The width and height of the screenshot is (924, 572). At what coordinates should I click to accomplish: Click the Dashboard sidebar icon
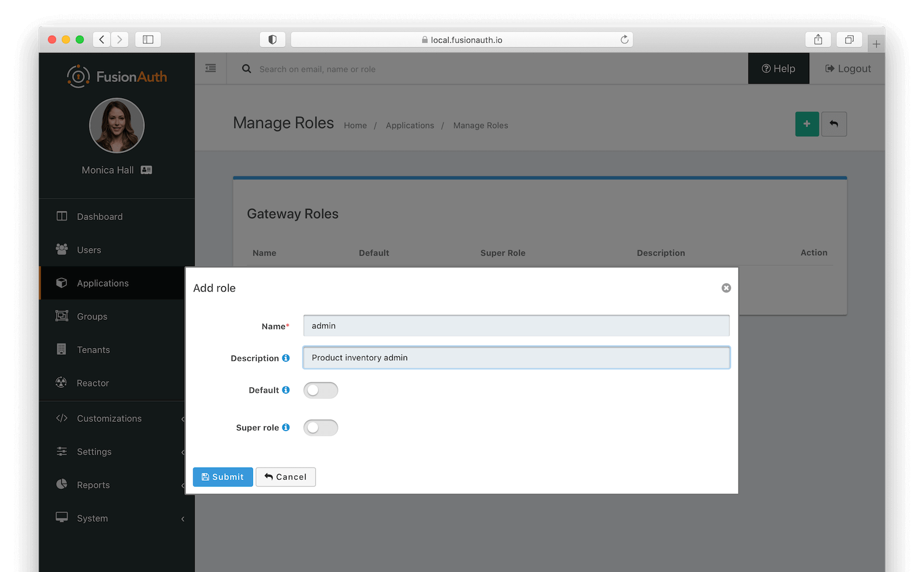coord(62,216)
